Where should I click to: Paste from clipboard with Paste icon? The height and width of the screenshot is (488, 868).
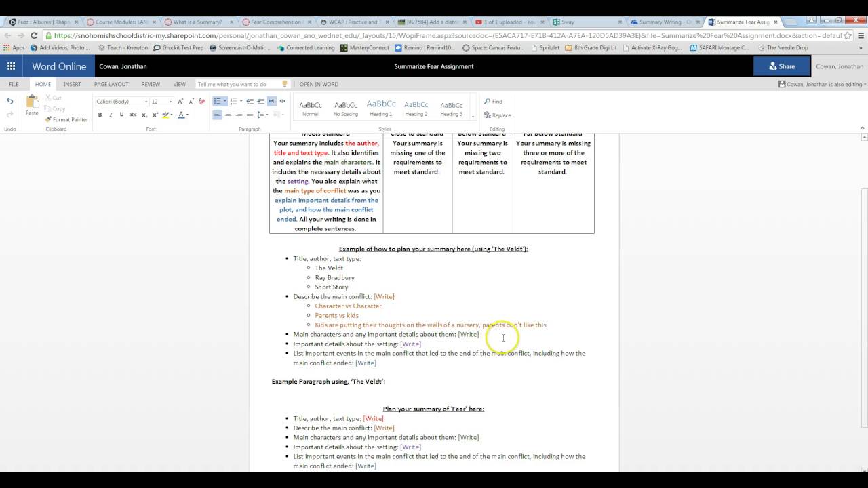[x=32, y=105]
